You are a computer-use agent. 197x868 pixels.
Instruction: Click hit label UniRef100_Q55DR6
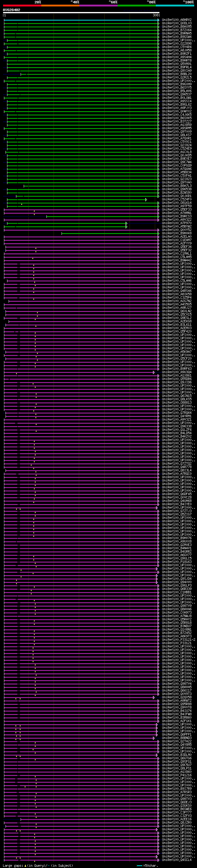point(177,379)
